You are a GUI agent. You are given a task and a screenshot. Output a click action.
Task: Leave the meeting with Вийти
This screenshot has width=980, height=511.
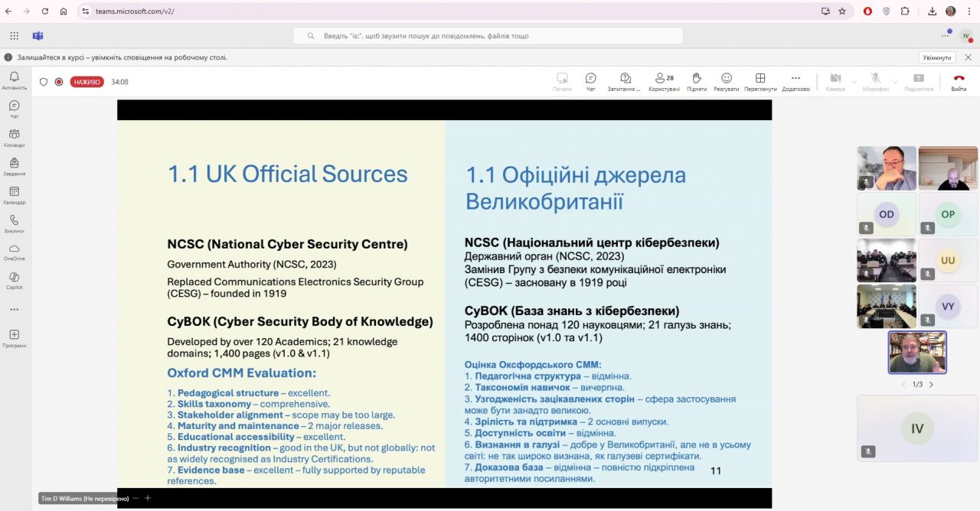(x=959, y=81)
